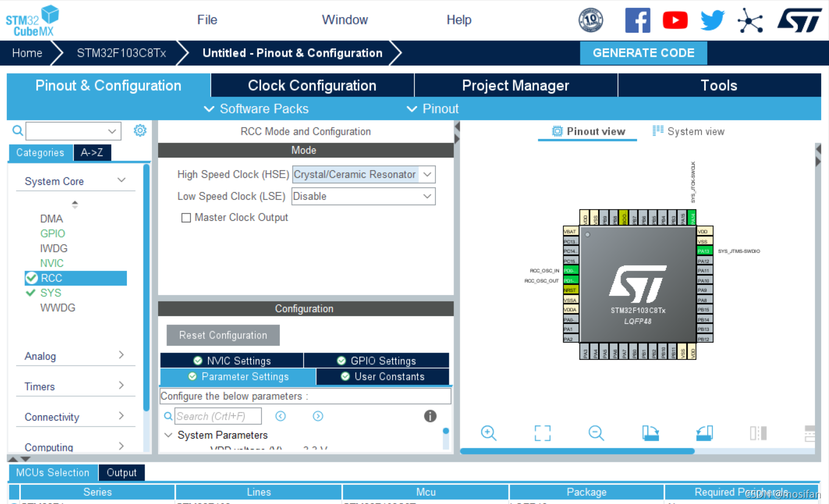Select GPIO in System Core list

pos(53,234)
